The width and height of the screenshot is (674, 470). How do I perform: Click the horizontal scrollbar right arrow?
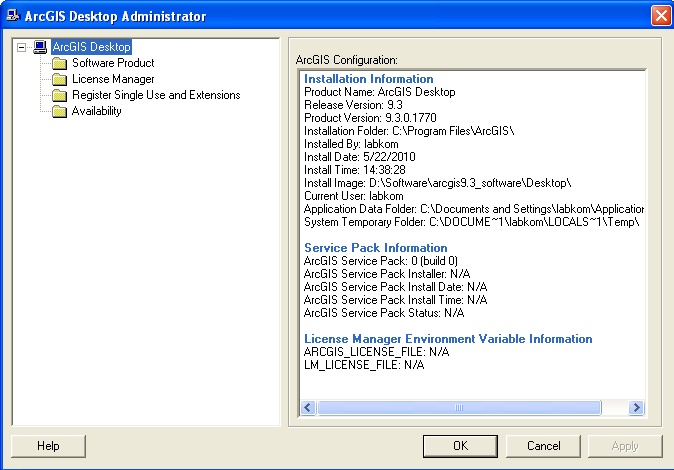[636, 407]
